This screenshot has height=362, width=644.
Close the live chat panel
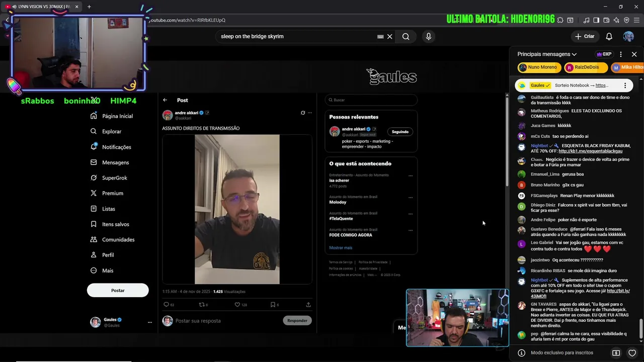point(634,54)
